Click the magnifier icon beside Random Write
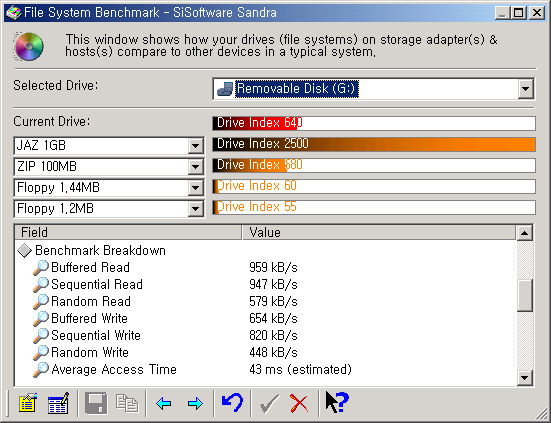This screenshot has width=551, height=423. pos(41,353)
